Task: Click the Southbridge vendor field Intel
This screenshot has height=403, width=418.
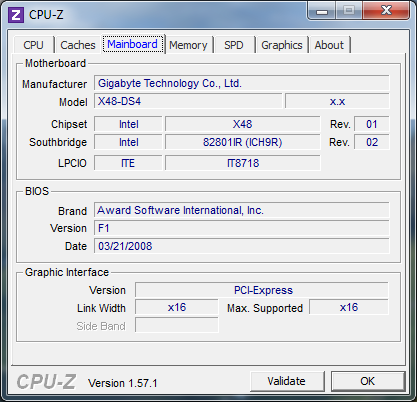Action: pyautogui.click(x=128, y=142)
